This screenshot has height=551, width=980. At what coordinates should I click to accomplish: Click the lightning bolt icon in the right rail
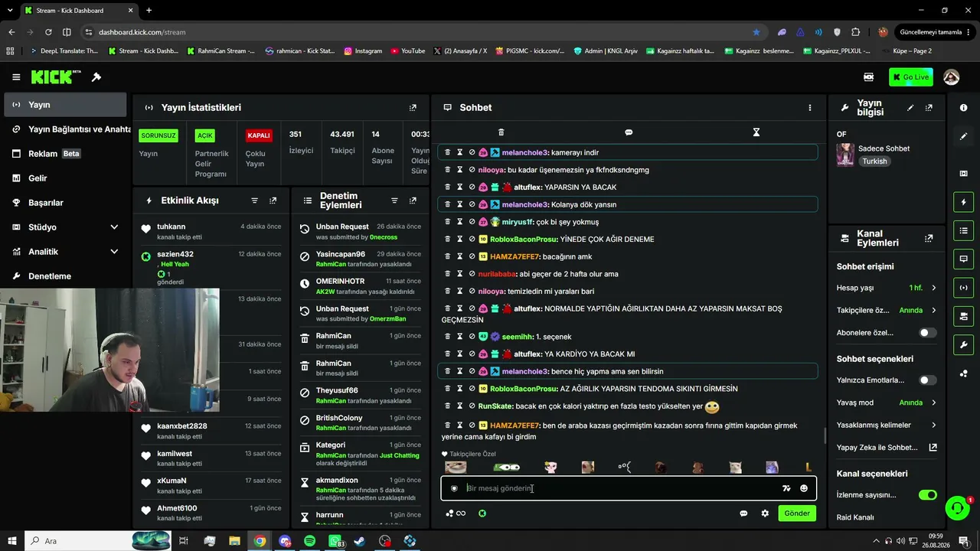(963, 202)
